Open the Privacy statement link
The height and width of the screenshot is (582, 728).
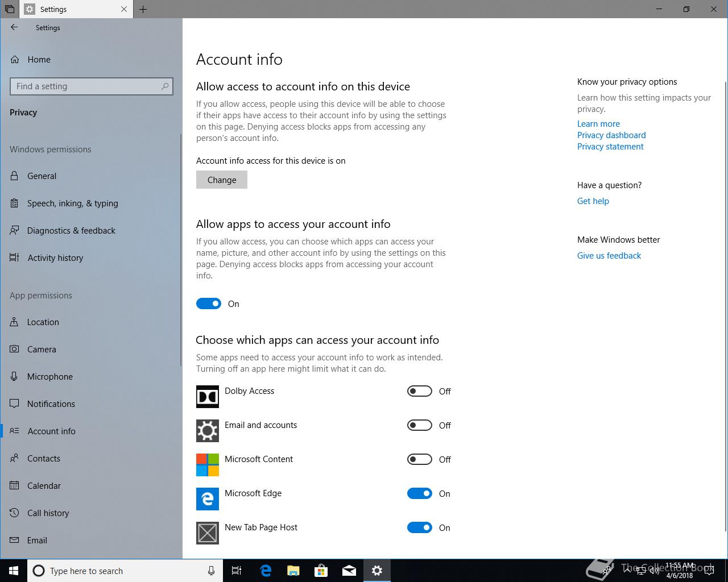tap(610, 147)
